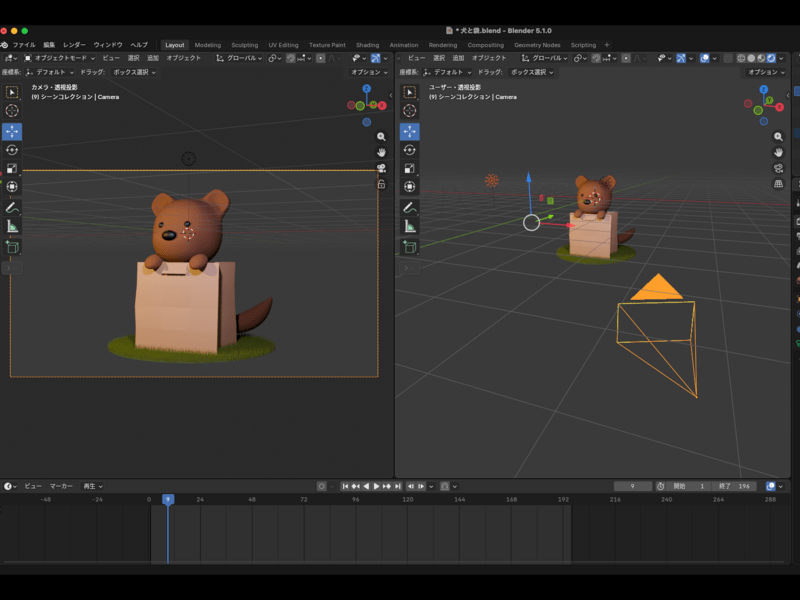Click the zoom magnifier in left viewport
The height and width of the screenshot is (600, 800).
pos(381,136)
